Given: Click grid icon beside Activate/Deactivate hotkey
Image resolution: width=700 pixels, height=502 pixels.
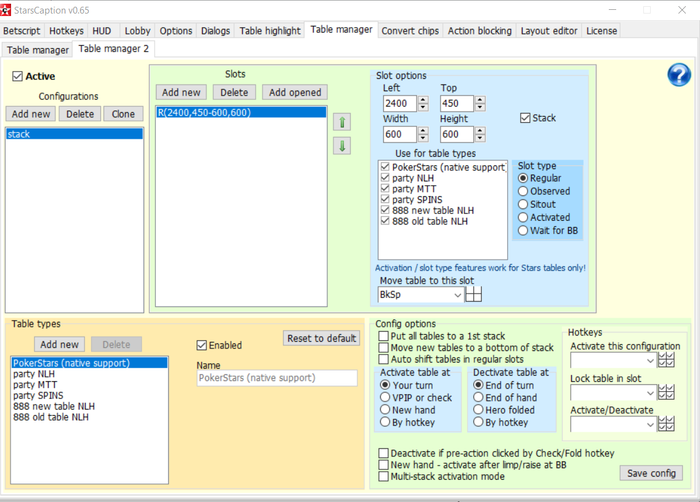Looking at the screenshot, I should (x=666, y=424).
